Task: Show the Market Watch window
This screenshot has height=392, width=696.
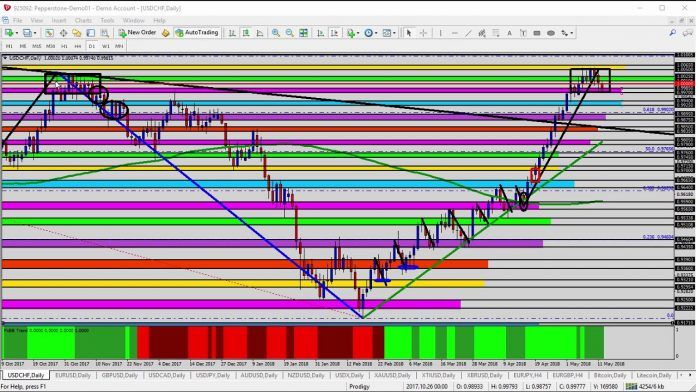Action: tap(49, 33)
